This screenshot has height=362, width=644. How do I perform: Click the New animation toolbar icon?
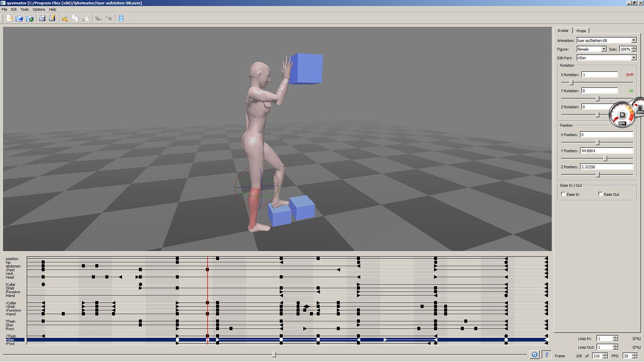pos(9,18)
